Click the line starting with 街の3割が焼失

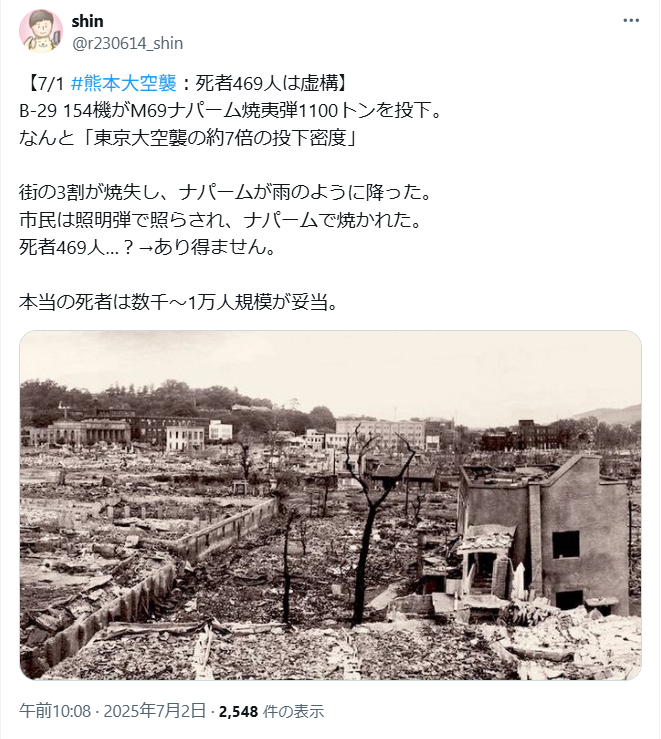click(225, 192)
